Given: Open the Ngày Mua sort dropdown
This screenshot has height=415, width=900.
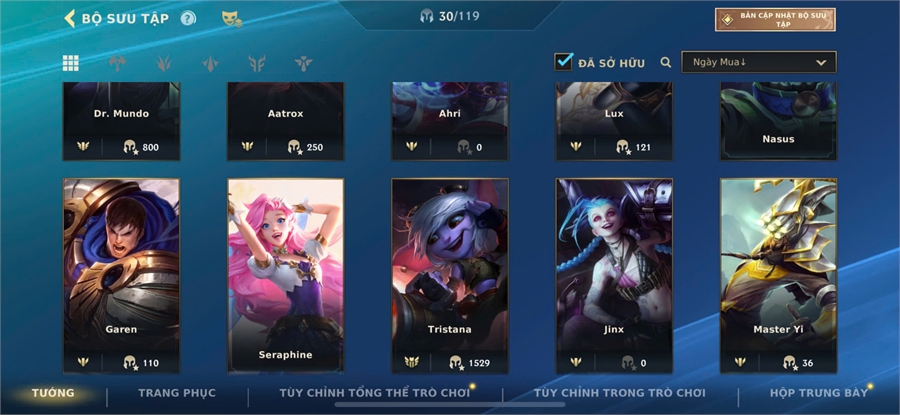Looking at the screenshot, I should tap(758, 62).
